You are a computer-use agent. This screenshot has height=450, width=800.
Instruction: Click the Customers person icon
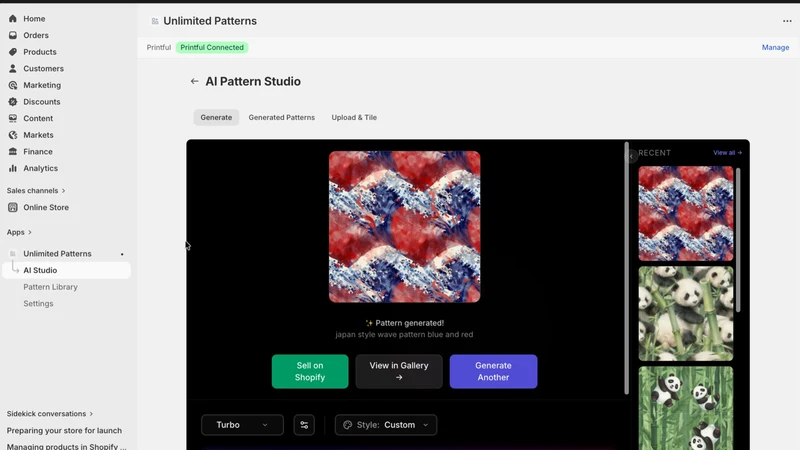[x=13, y=68]
